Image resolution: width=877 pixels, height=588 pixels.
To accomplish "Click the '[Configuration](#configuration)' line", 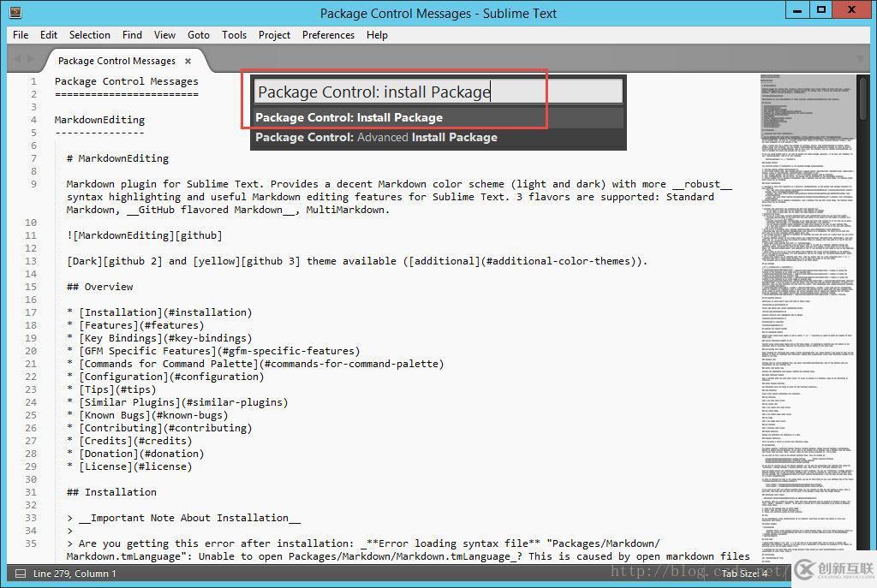I will click(165, 377).
